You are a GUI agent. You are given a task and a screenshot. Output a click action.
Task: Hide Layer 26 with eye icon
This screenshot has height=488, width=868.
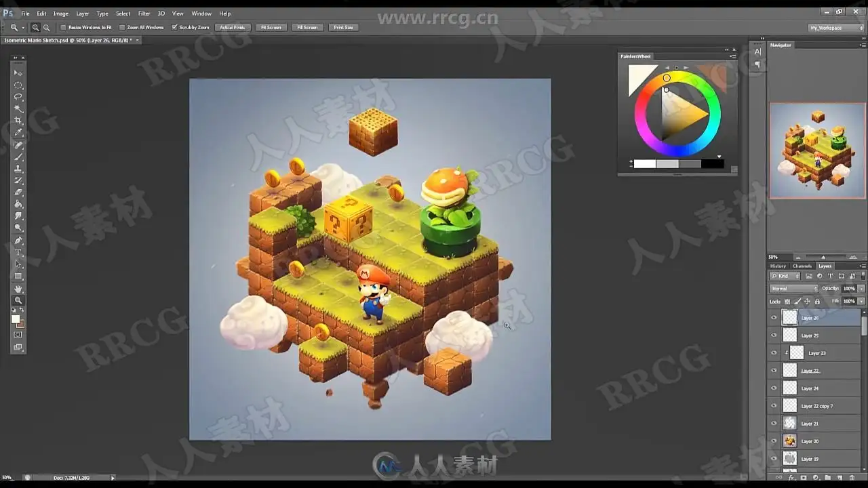click(x=774, y=318)
